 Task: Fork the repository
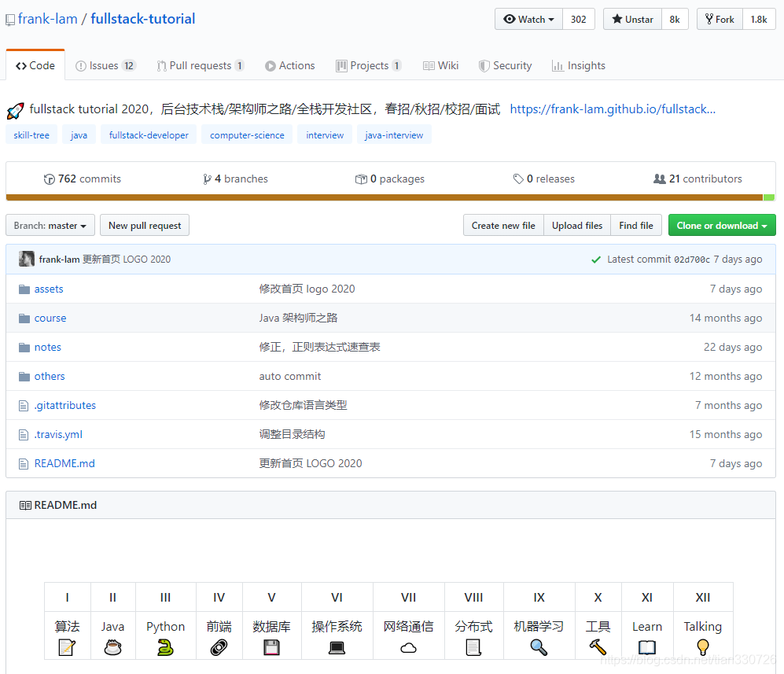[720, 19]
